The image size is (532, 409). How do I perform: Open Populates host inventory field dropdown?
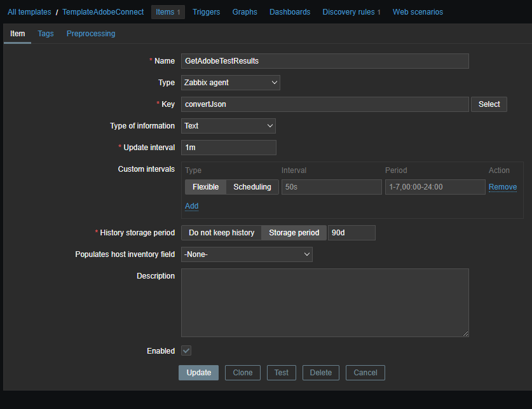tap(247, 254)
